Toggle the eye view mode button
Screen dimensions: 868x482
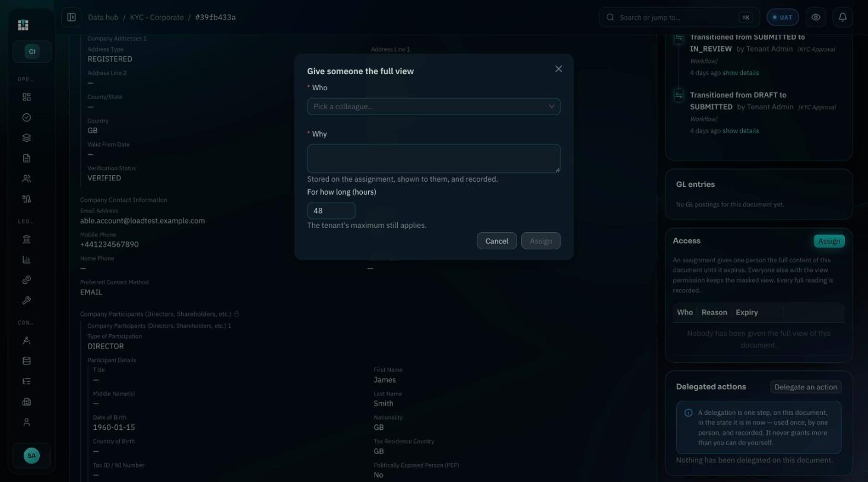click(x=816, y=17)
